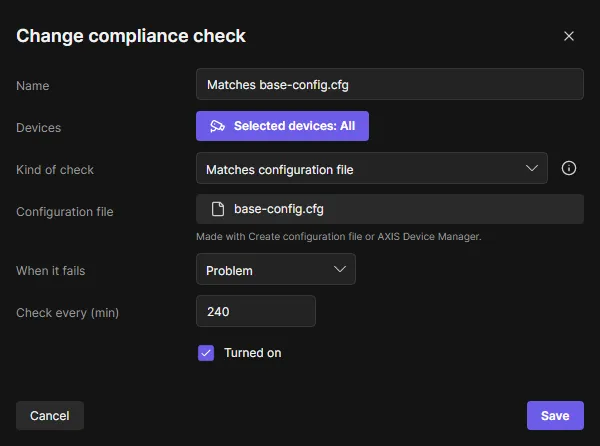Image resolution: width=600 pixels, height=446 pixels.
Task: Click the Turned on label
Action: click(253, 353)
